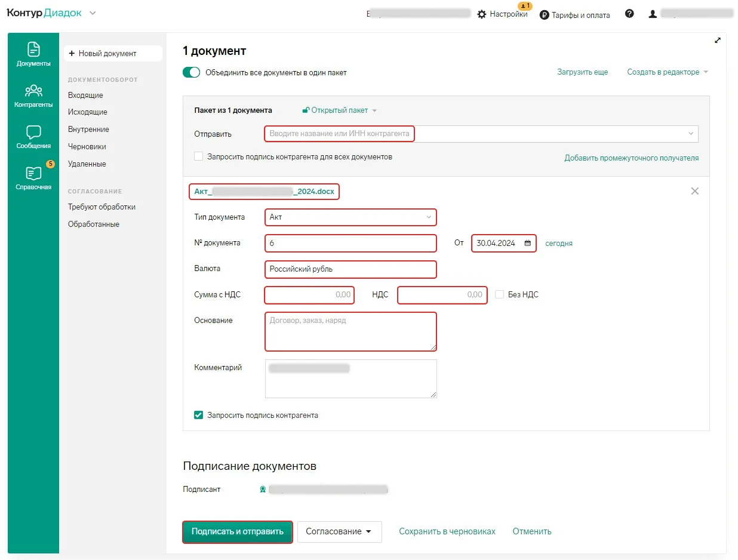Open calendar picker in date field

527,244
